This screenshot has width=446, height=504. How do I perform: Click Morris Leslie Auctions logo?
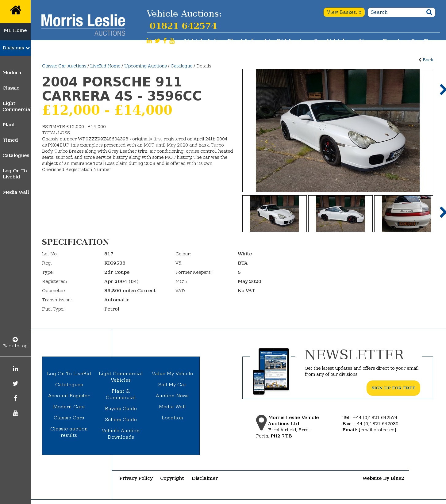point(83,25)
